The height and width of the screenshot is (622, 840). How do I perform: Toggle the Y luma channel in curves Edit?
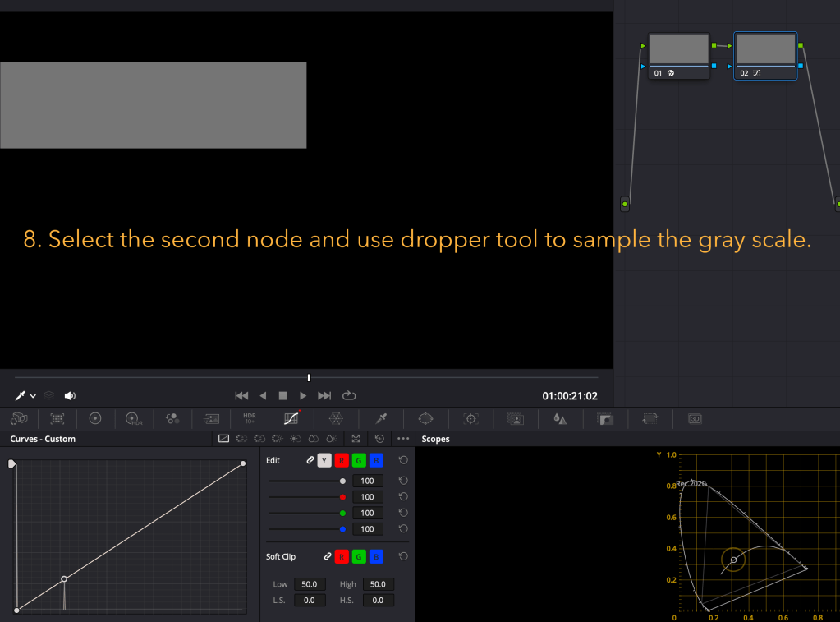coord(325,460)
